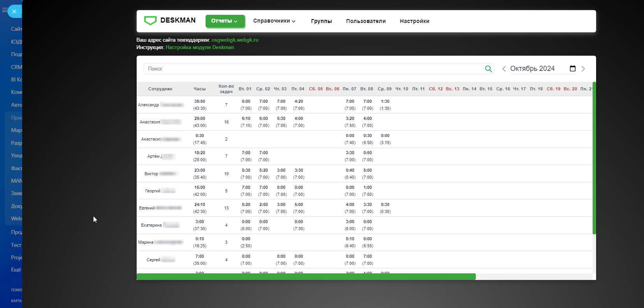Click the Ср. 02 column header
Viewport: 644px width, 308px height.
click(263, 89)
